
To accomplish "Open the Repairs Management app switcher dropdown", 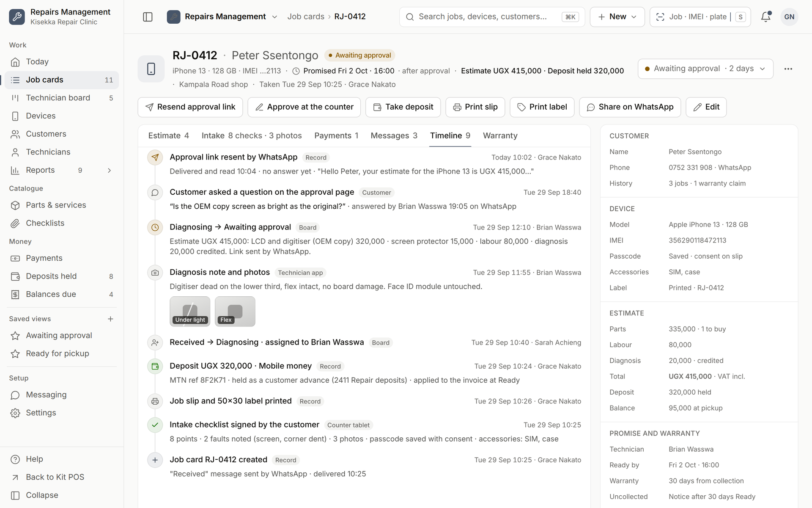I will 222,17.
